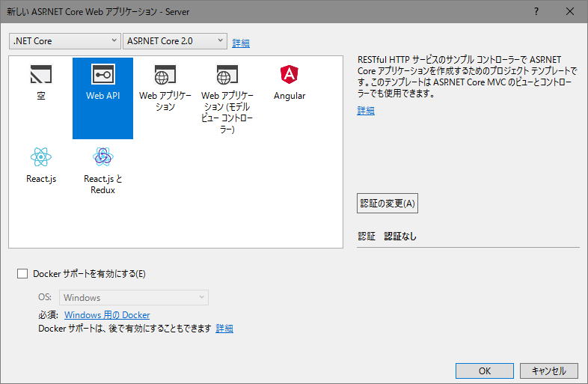This screenshot has width=588, height=384.
Task: Click 認証の変更(A) button
Action: [388, 204]
